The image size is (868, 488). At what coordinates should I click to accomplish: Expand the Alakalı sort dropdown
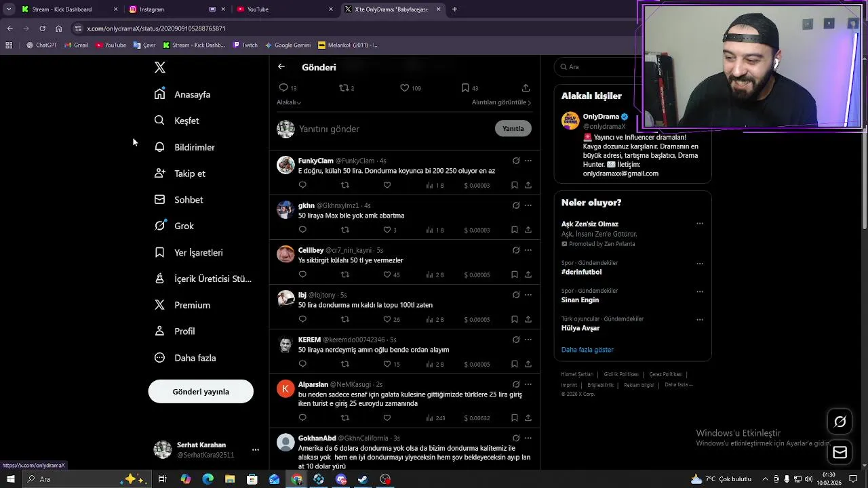click(289, 102)
